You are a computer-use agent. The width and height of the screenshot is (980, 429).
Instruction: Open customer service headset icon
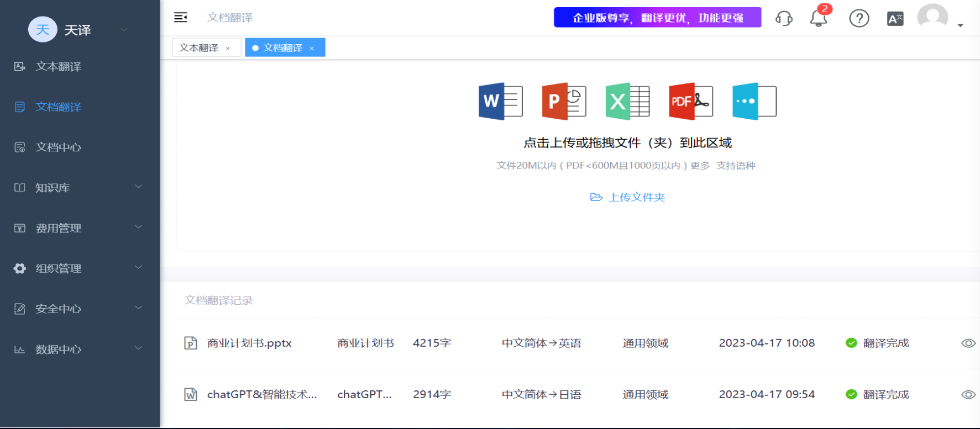coord(784,18)
